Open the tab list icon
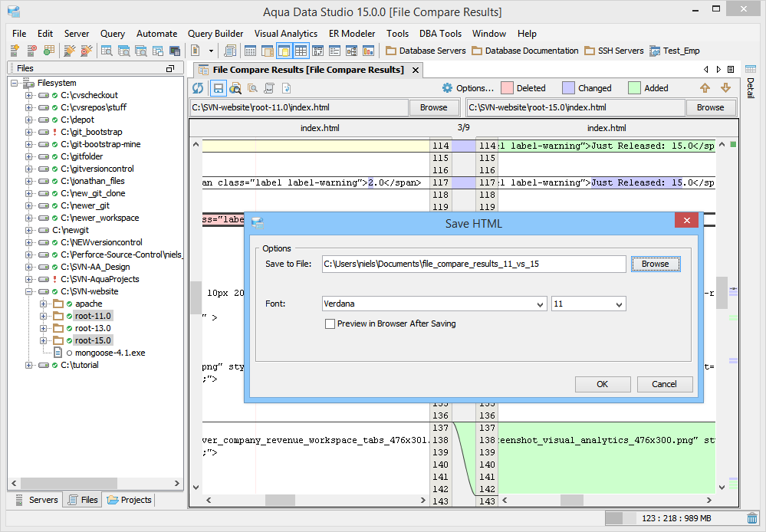The image size is (766, 532). coord(731,69)
